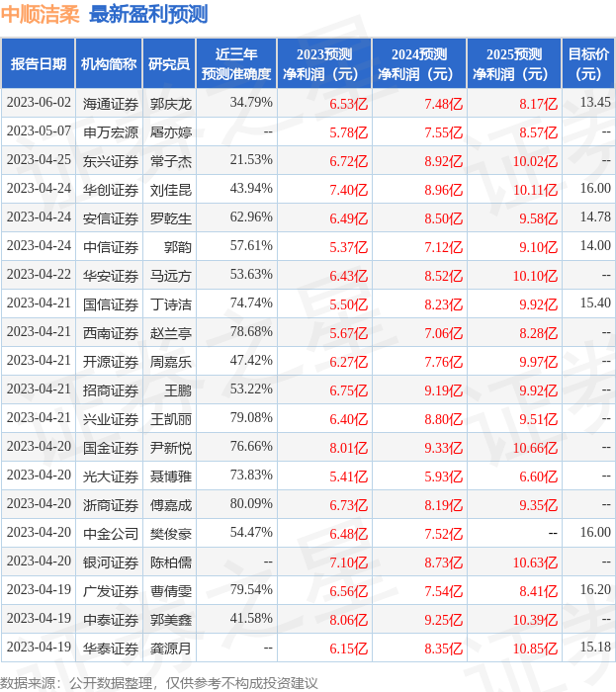Viewport: 616px width, 692px height.
Task: Click the analyst name 刘佳昆
Action: click(171, 190)
